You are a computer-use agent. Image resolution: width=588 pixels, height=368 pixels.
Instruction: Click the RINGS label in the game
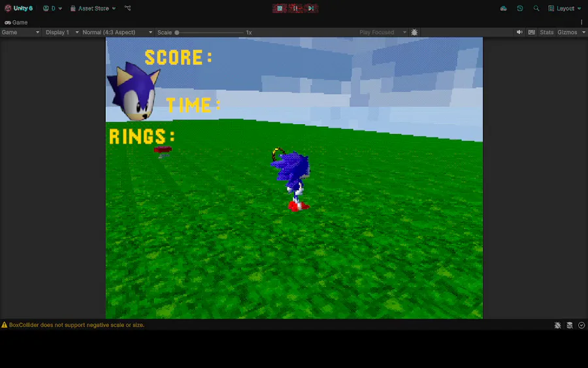click(x=142, y=137)
